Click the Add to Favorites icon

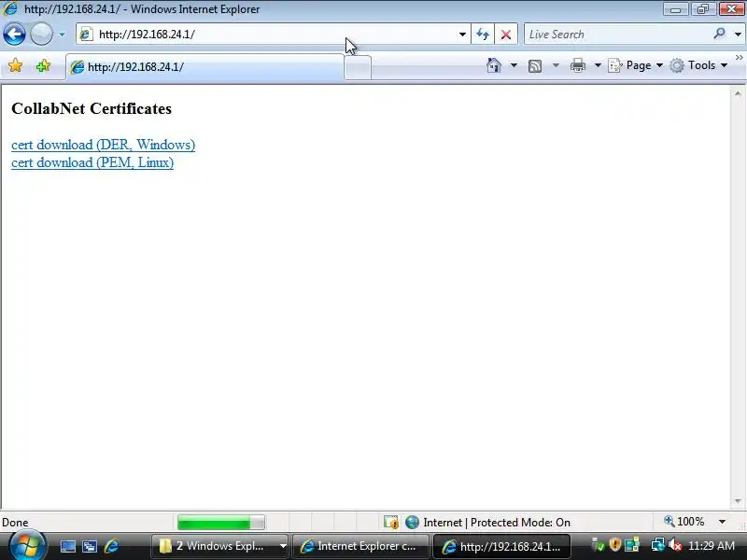coord(43,65)
